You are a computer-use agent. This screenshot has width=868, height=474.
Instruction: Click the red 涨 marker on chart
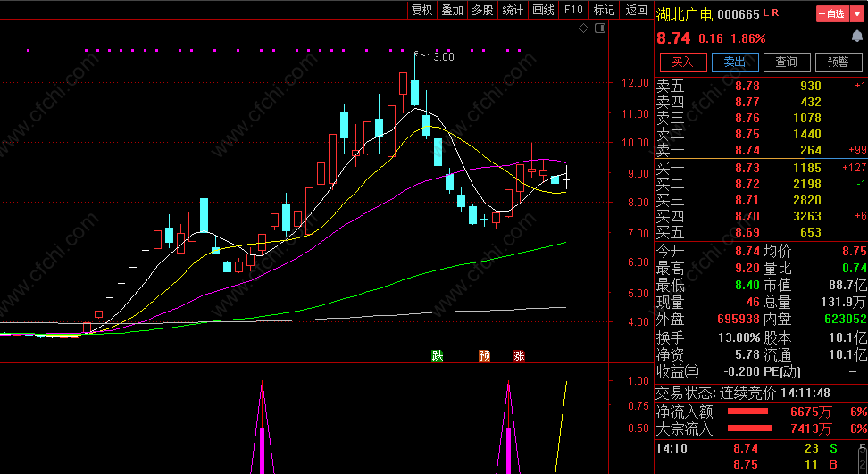[519, 355]
